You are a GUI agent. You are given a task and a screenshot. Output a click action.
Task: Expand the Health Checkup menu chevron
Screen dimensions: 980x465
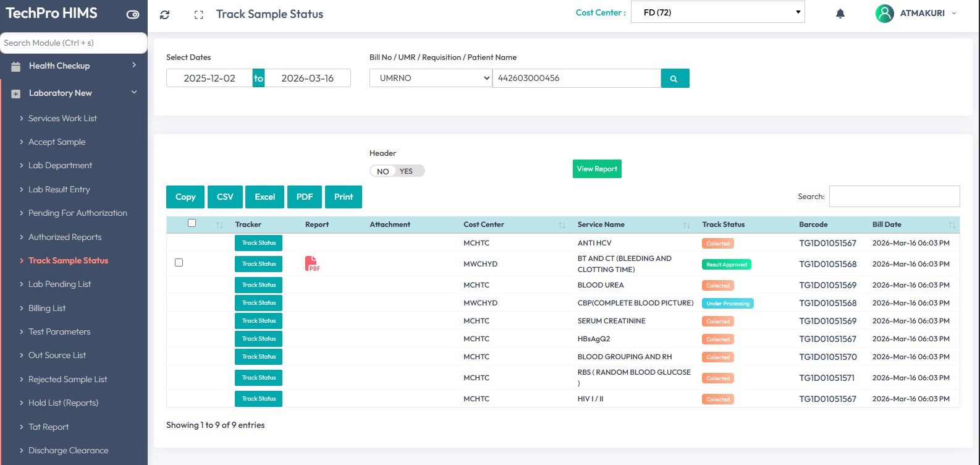tap(134, 65)
